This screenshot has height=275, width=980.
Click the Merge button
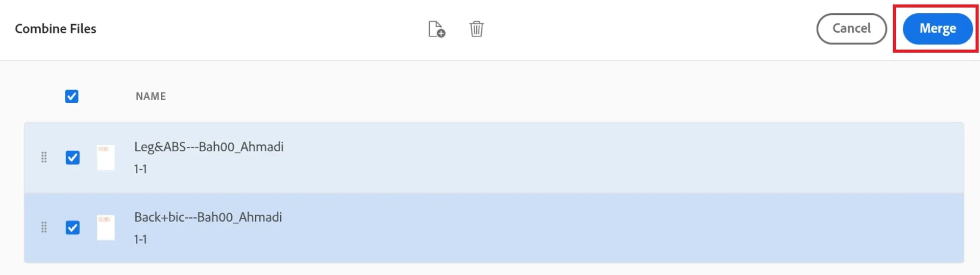click(938, 28)
